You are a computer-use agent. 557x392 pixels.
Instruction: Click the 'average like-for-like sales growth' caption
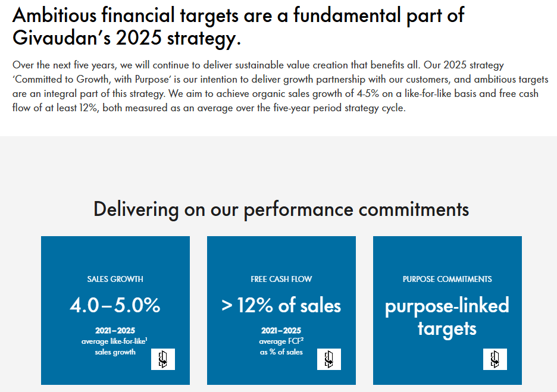click(115, 347)
